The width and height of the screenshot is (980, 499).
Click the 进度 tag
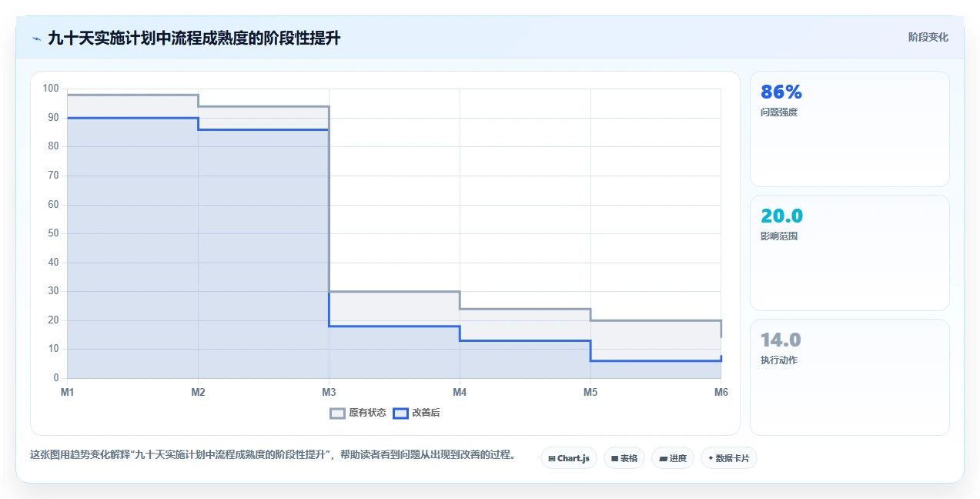[672, 458]
